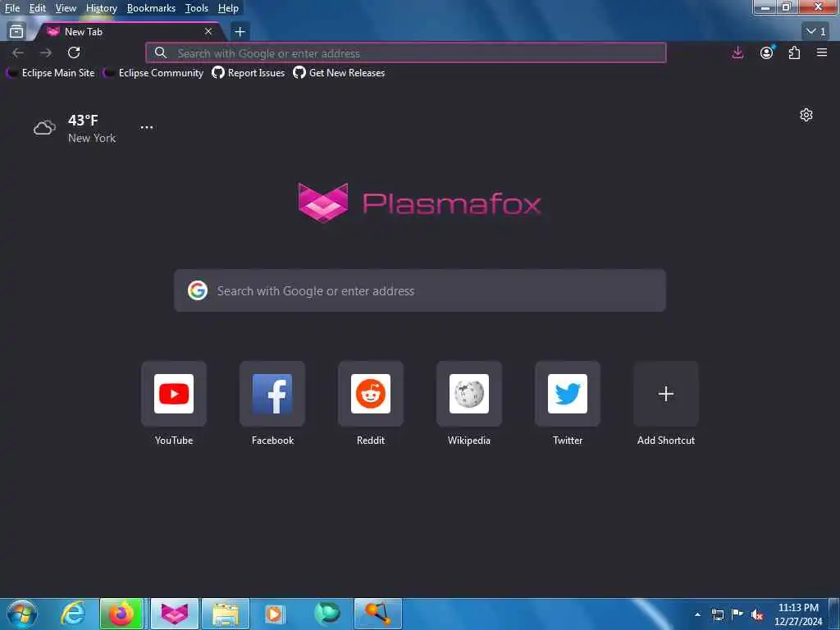The image size is (840, 630).
Task: Open weather widget three-dot menu
Action: pos(146,127)
